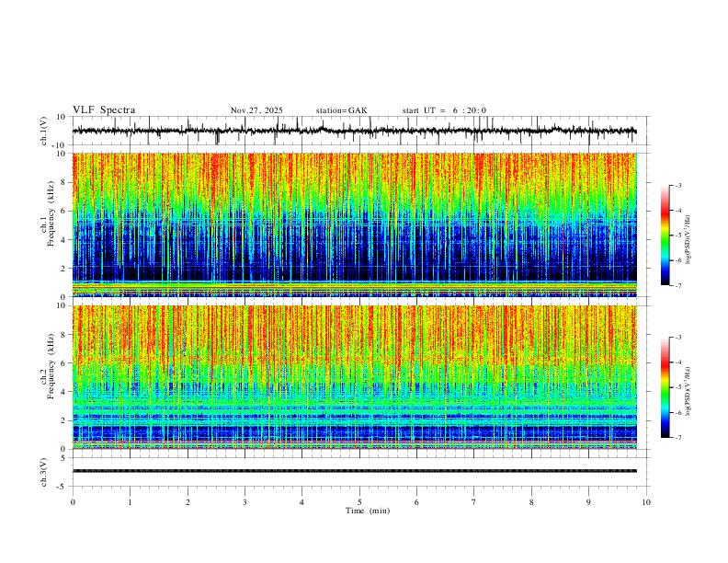Click the date 'Nov.27, 2025'

(256, 110)
